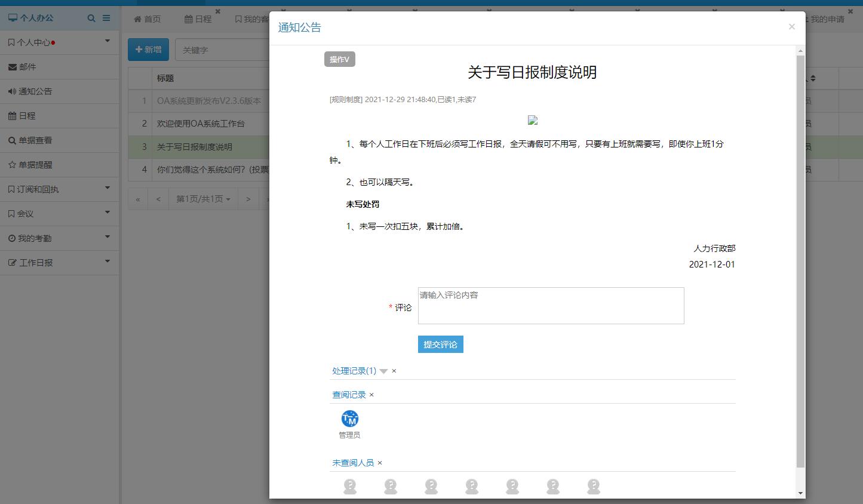Click the 评论 comment text area
The image size is (863, 504).
551,306
